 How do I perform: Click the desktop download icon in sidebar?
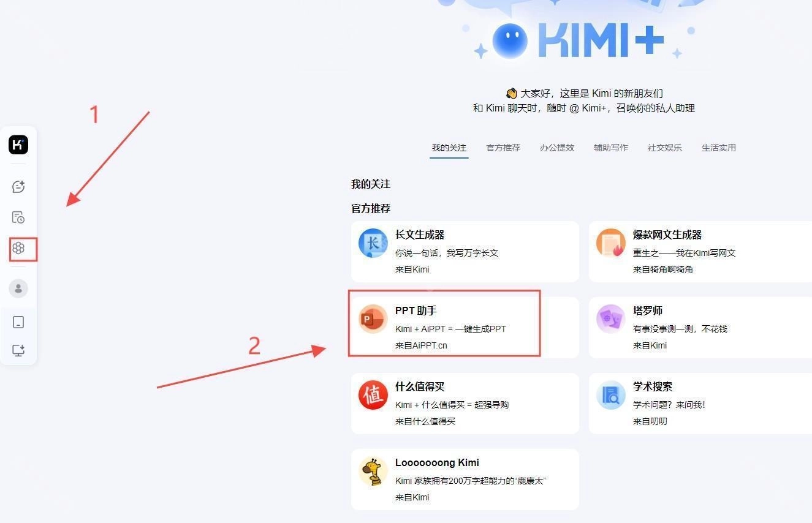point(18,350)
